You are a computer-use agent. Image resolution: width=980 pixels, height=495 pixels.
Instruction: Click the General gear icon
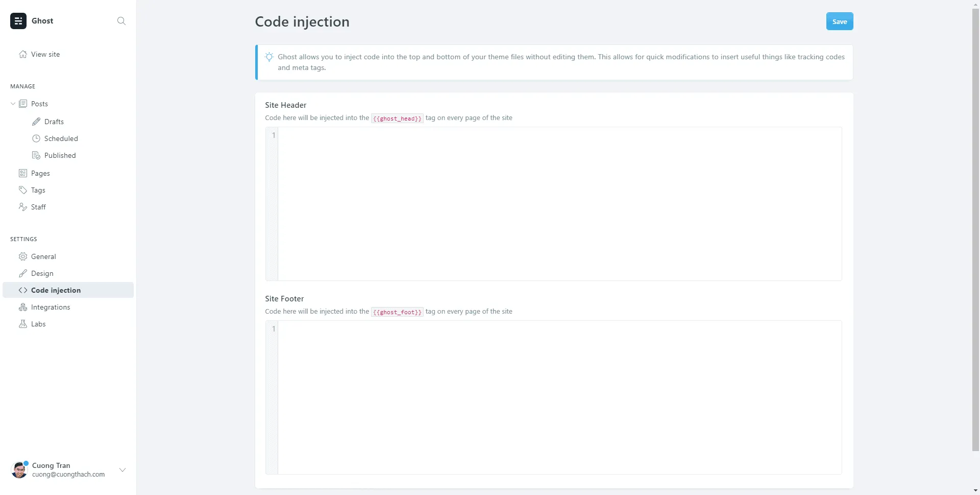[x=23, y=256]
